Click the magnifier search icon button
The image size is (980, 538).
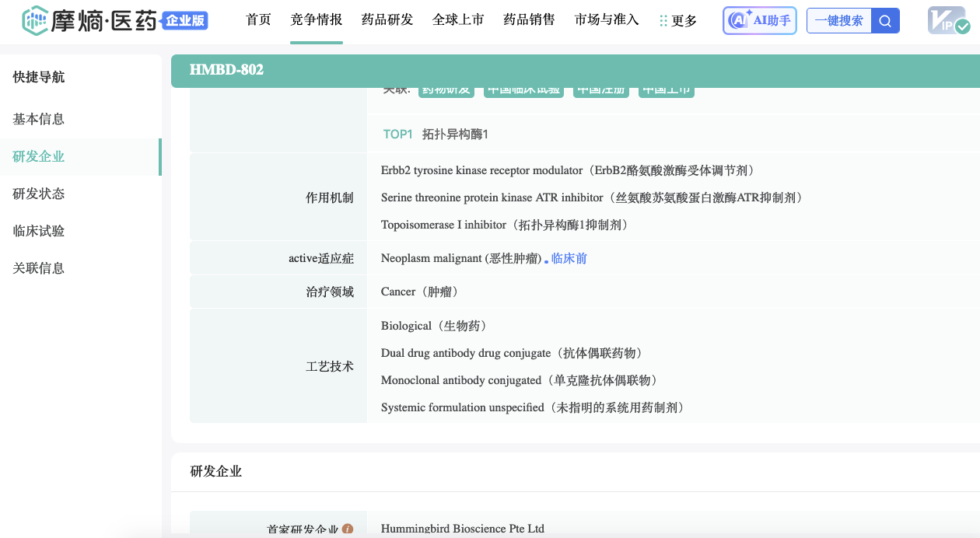point(885,21)
